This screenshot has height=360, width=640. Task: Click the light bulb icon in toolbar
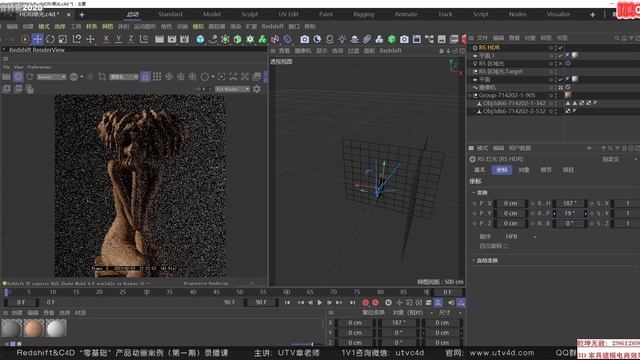click(x=342, y=39)
